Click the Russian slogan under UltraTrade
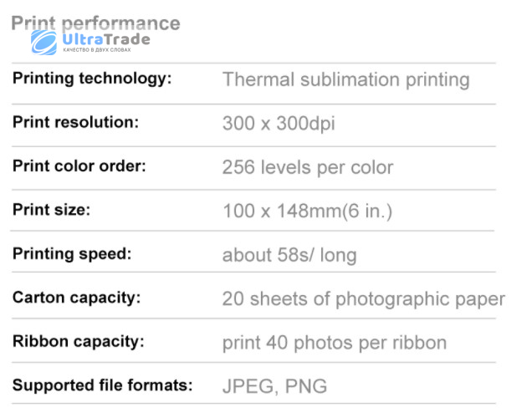The width and height of the screenshot is (532, 413). (x=97, y=50)
